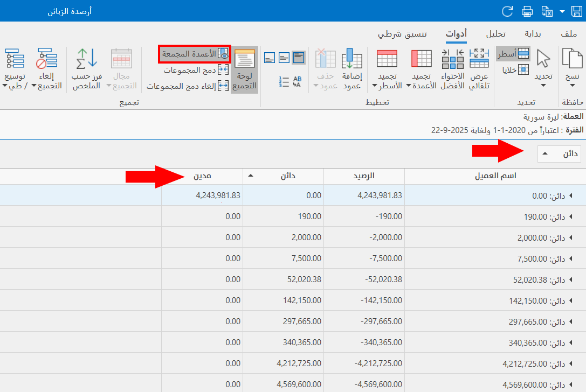Click the الاحتواء الأفضل button
This screenshot has height=392, width=586.
point(453,65)
